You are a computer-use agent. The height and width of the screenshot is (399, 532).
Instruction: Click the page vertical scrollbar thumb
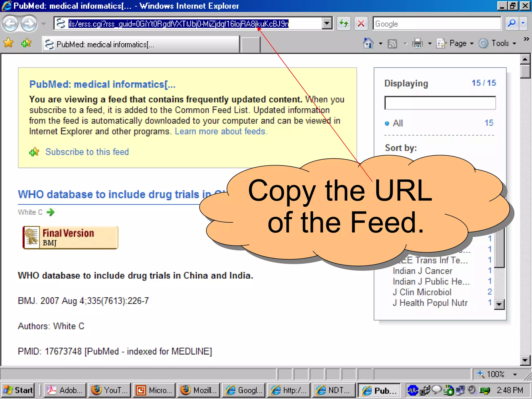click(x=525, y=71)
